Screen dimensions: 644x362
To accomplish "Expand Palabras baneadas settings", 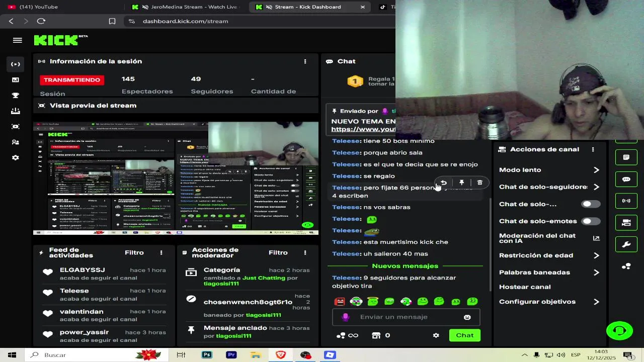I will [596, 273].
